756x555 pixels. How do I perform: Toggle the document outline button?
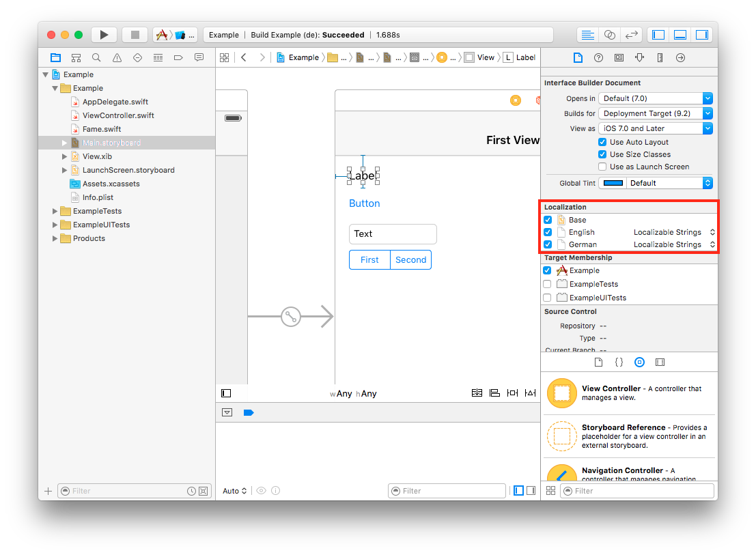(226, 393)
